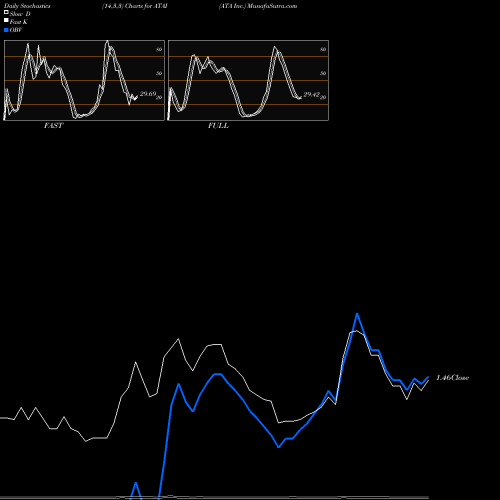
Task: Click the Fast K legend swatch
Action: point(6,21)
